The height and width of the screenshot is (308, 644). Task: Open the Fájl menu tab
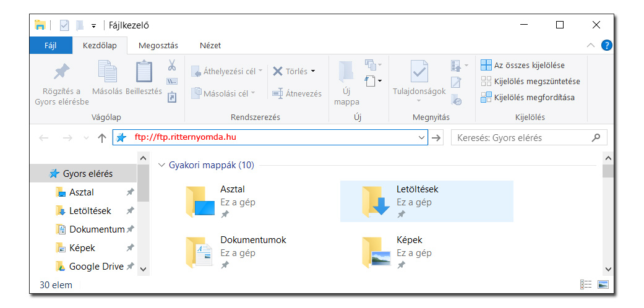[x=51, y=46]
